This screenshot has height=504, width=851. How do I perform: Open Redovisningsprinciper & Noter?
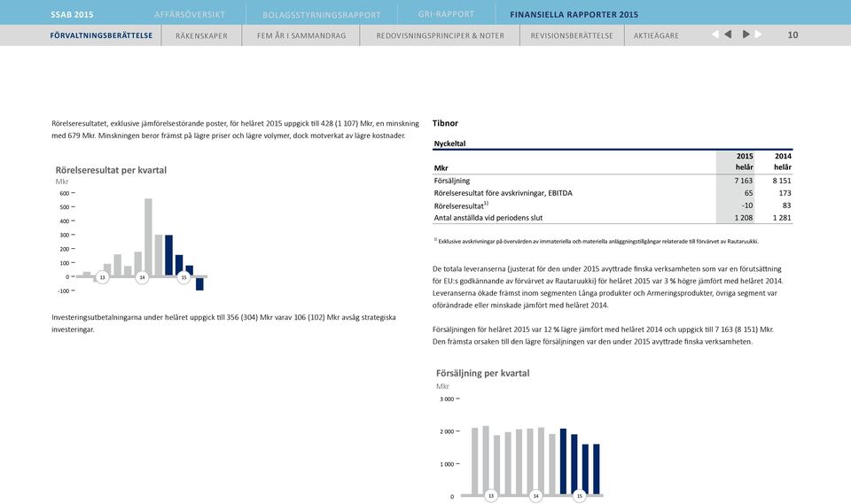coord(441,35)
